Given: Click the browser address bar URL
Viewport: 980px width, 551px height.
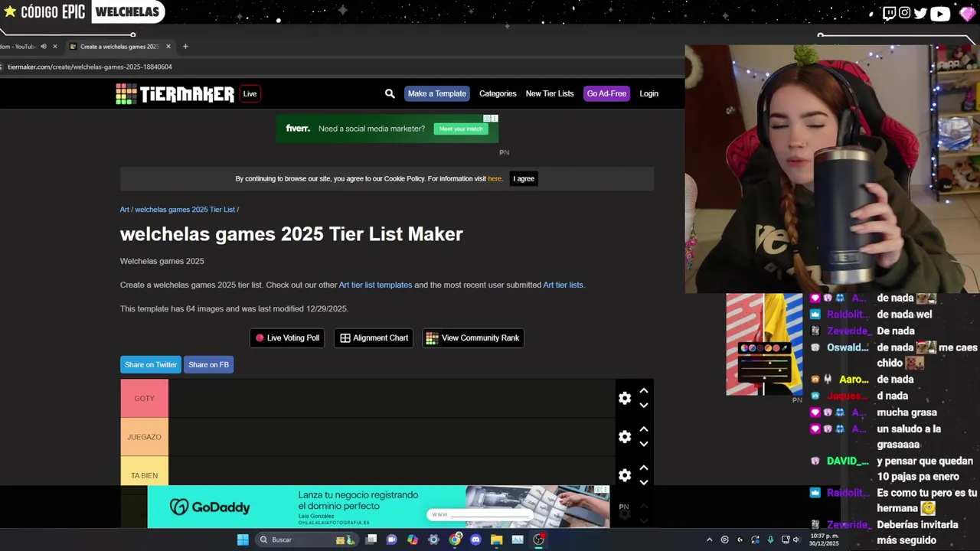Looking at the screenshot, I should tap(90, 67).
